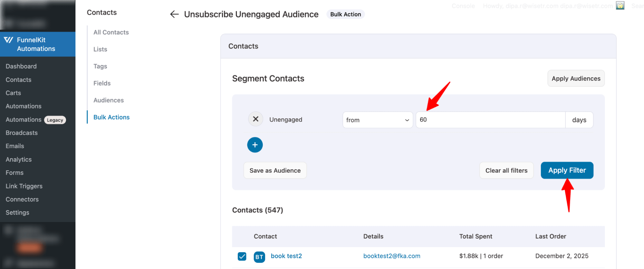Click the 'Contacts (547)' count heading
The height and width of the screenshot is (269, 644).
[258, 210]
